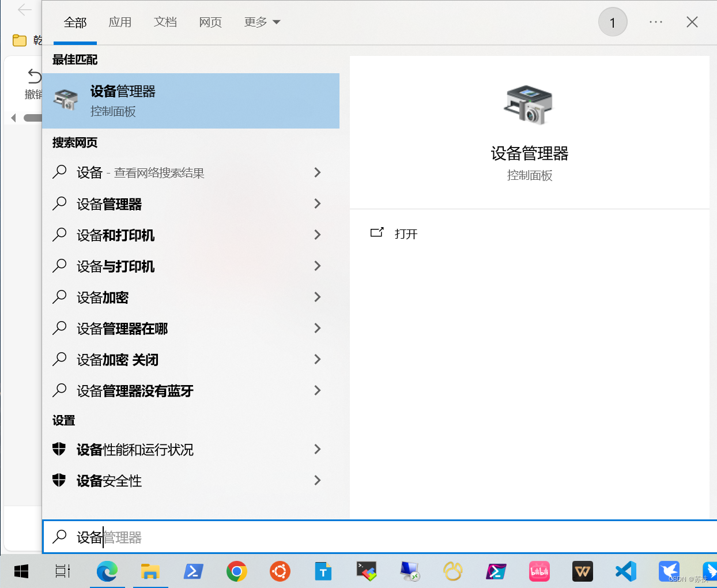Start the Ubuntu app from the taskbar

(x=280, y=571)
